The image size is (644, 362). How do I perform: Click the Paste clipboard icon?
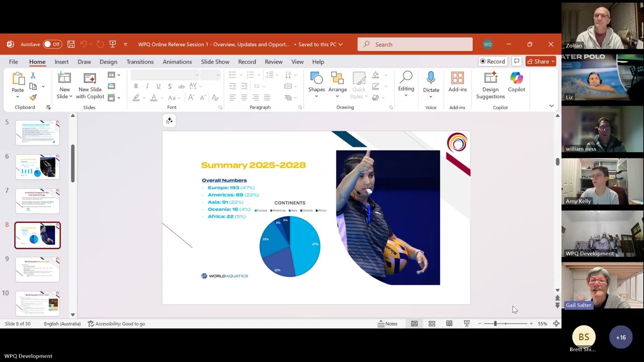[18, 79]
